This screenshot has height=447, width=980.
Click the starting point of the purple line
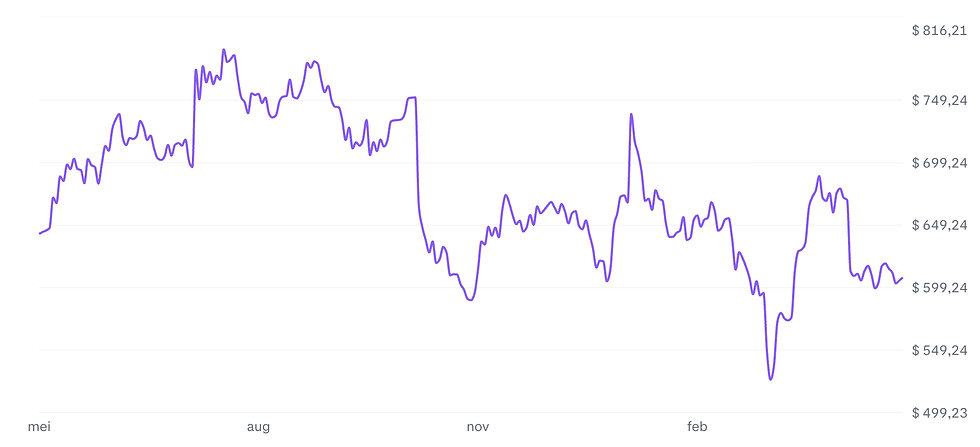(x=40, y=233)
